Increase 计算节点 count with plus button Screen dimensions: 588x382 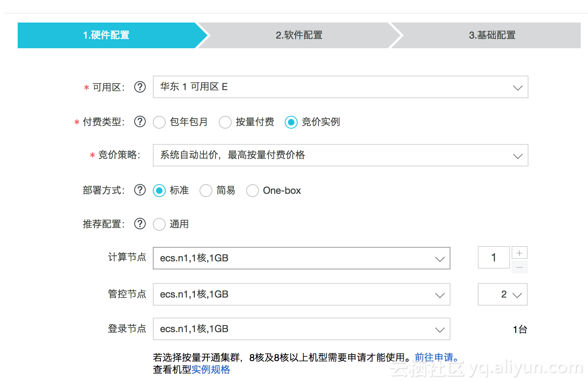[519, 253]
